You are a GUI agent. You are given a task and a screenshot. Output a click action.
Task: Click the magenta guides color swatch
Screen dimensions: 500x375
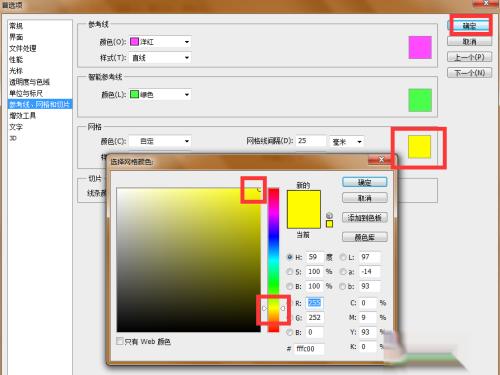pyautogui.click(x=420, y=47)
